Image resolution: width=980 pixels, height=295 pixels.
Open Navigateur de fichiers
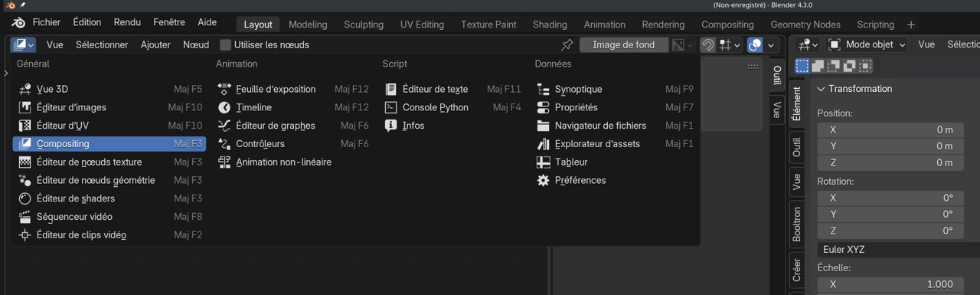615,126
